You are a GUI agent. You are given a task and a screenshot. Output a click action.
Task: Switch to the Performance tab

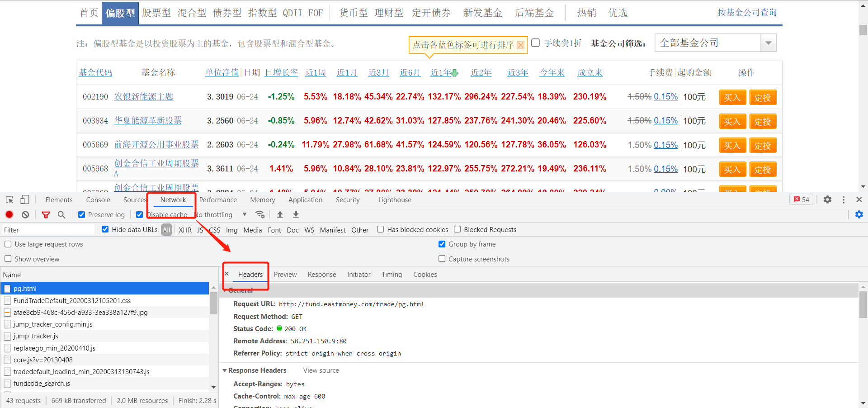click(x=218, y=199)
